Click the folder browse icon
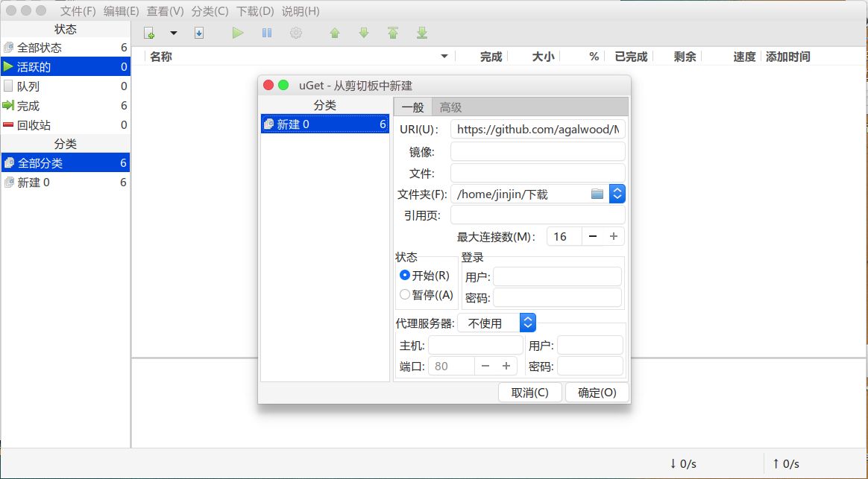The image size is (868, 479). pyautogui.click(x=597, y=194)
